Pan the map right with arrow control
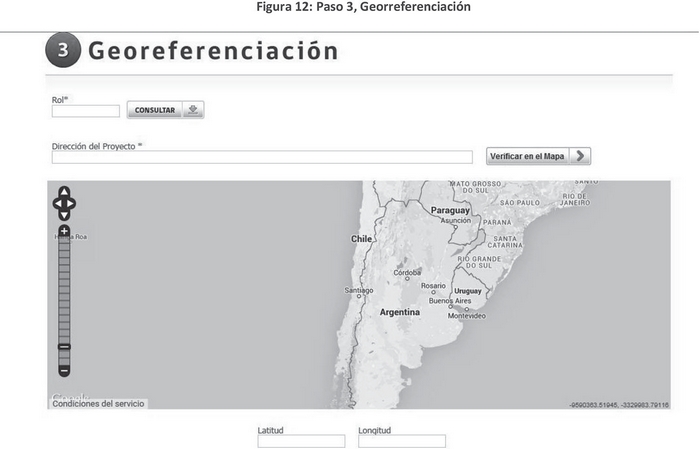Screen dimensions: 700x449 72,204
